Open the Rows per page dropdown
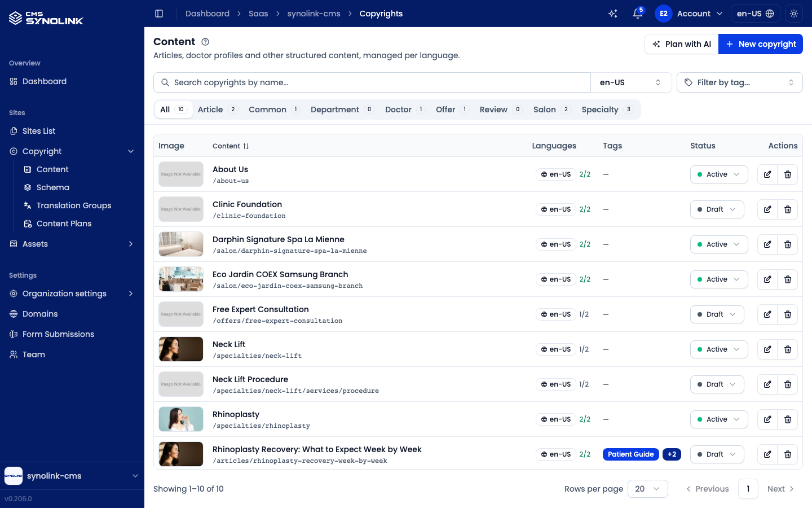Viewport: 812px width, 508px height. pos(647,489)
